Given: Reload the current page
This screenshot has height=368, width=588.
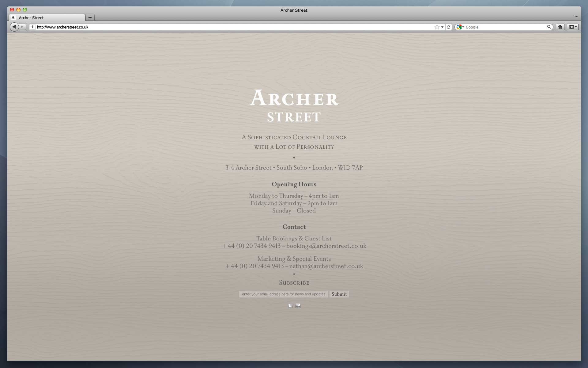Looking at the screenshot, I should click(449, 27).
